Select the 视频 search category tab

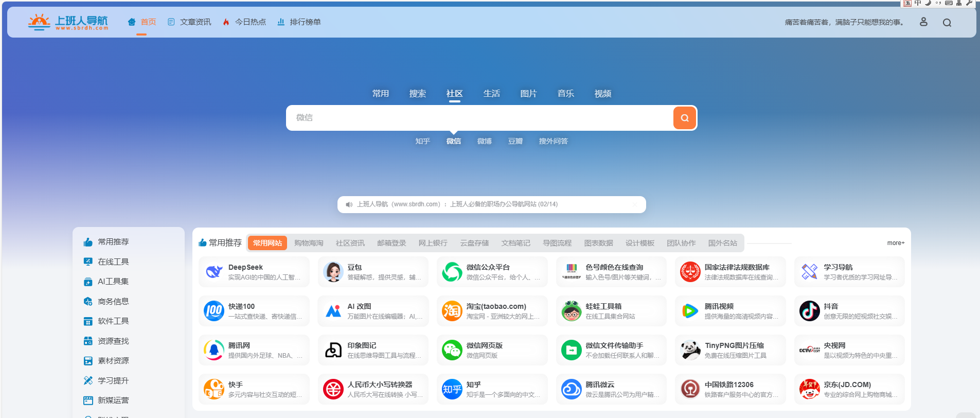pyautogui.click(x=603, y=94)
